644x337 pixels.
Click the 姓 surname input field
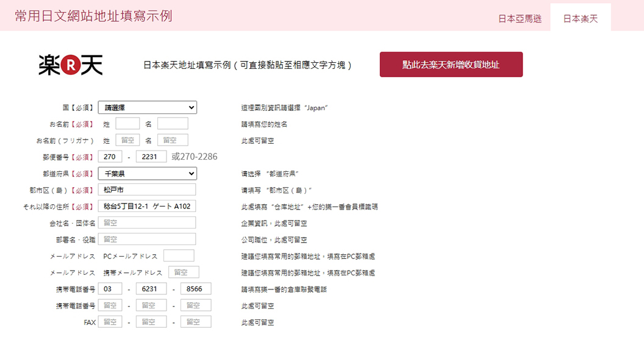tap(127, 124)
